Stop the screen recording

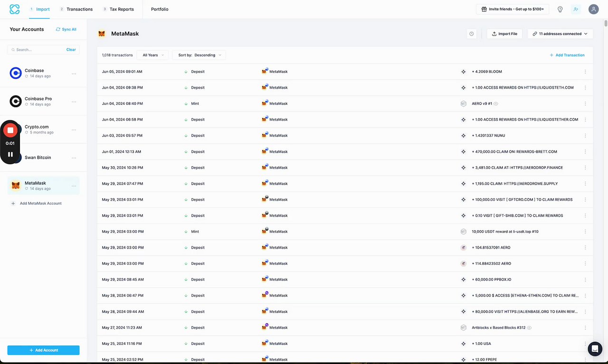coord(10,130)
